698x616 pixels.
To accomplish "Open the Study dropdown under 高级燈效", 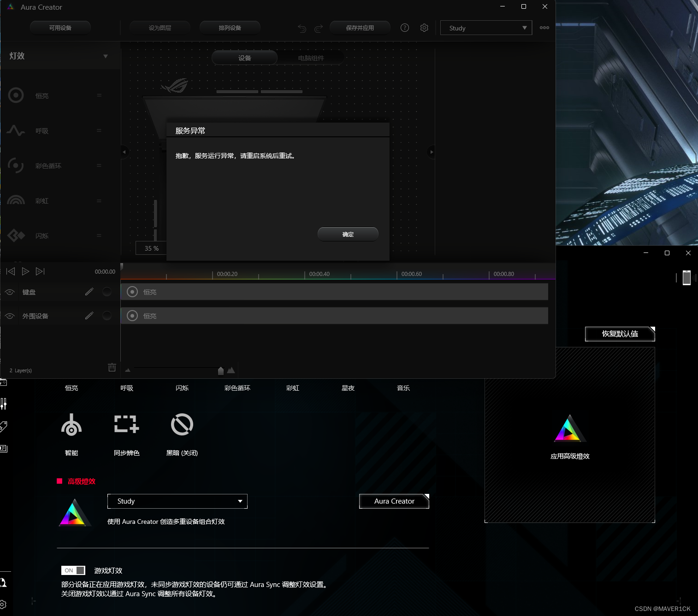I will (x=177, y=501).
